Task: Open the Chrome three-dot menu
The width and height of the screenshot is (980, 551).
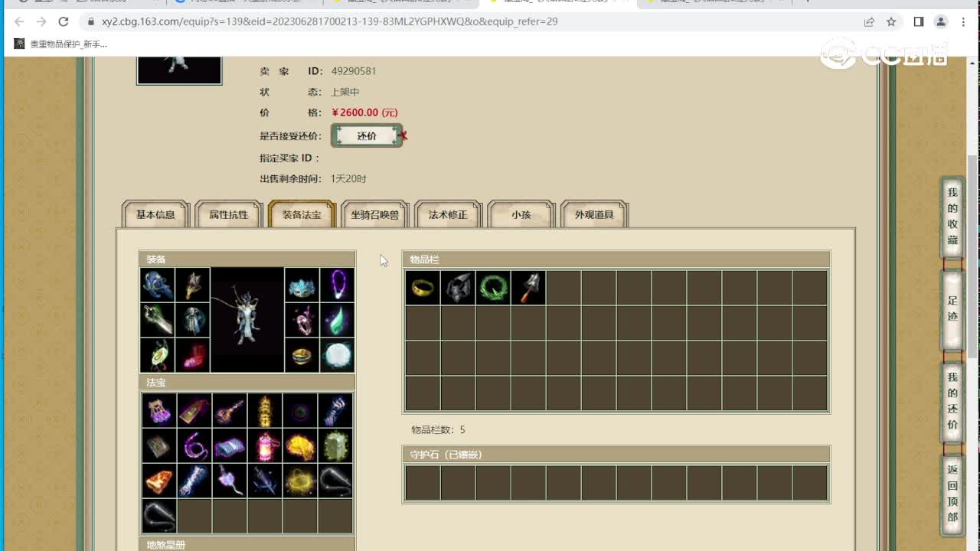Action: tap(963, 21)
